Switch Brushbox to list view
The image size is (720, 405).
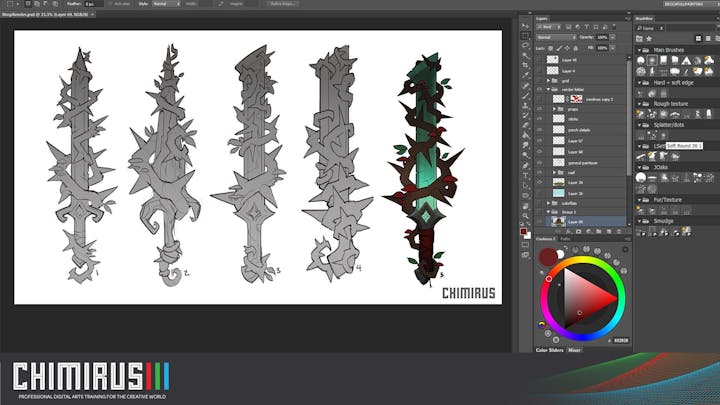[708, 39]
